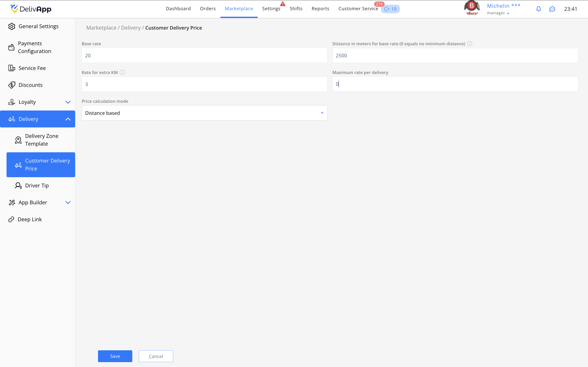This screenshot has height=367, width=588.
Task: Collapse the Delivery sidebar section
Action: [68, 119]
